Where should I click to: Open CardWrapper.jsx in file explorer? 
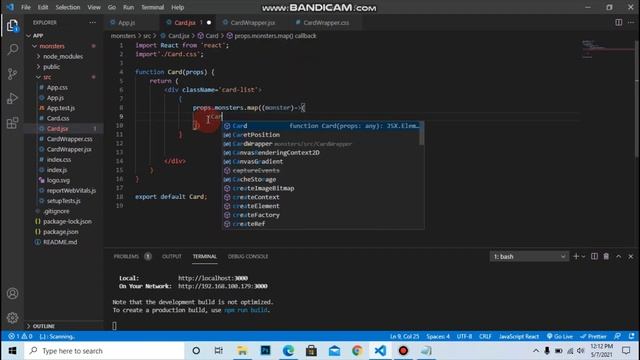pos(69,149)
